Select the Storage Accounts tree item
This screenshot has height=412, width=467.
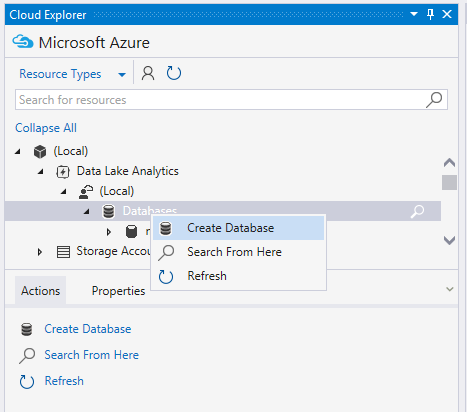(113, 252)
